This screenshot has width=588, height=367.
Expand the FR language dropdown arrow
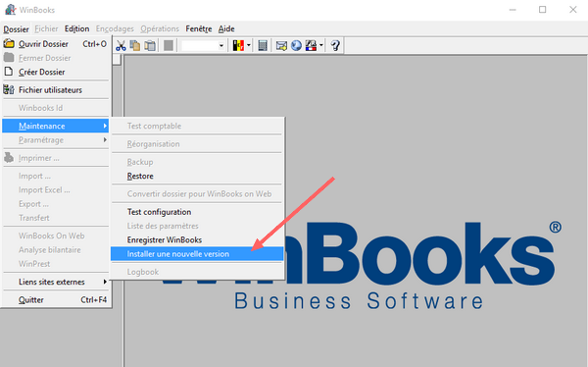321,45
